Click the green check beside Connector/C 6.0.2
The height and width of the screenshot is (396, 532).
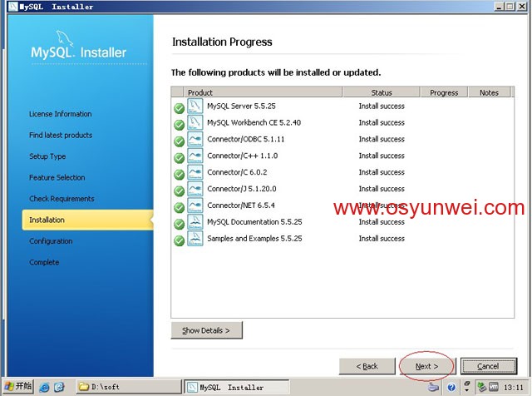179,175
